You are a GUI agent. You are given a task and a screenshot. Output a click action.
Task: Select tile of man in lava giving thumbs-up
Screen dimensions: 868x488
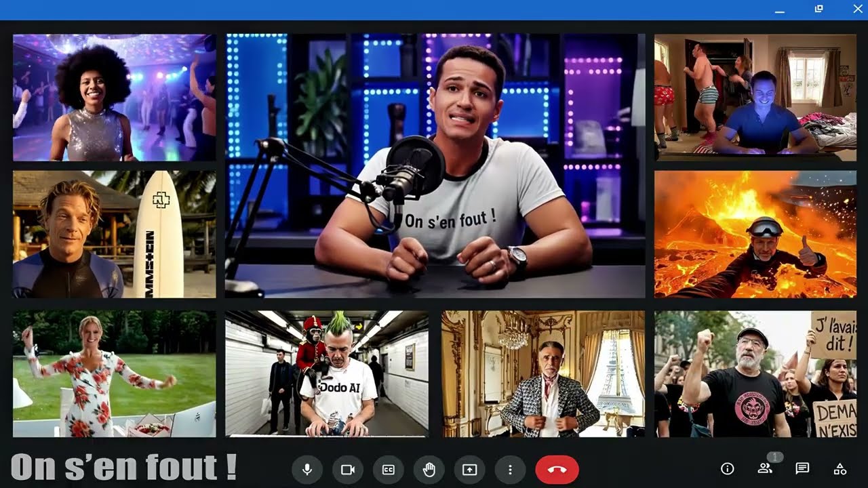pos(755,235)
